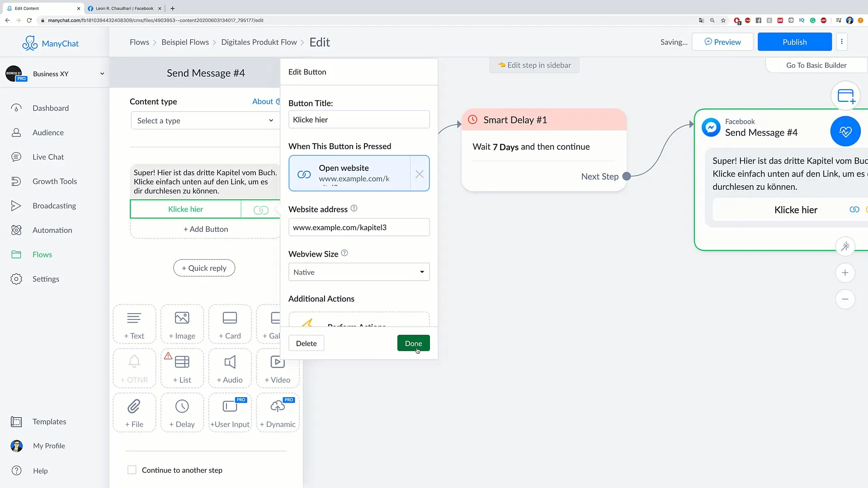Click the Templates icon in sidebar
The width and height of the screenshot is (868, 488).
(16, 422)
